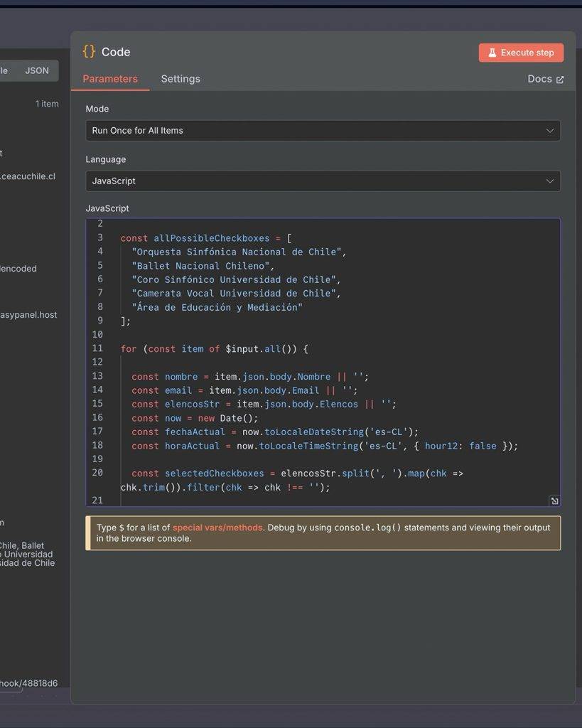Click line "Ballet Nacional Chileno"
The image size is (582, 728).
[203, 266]
